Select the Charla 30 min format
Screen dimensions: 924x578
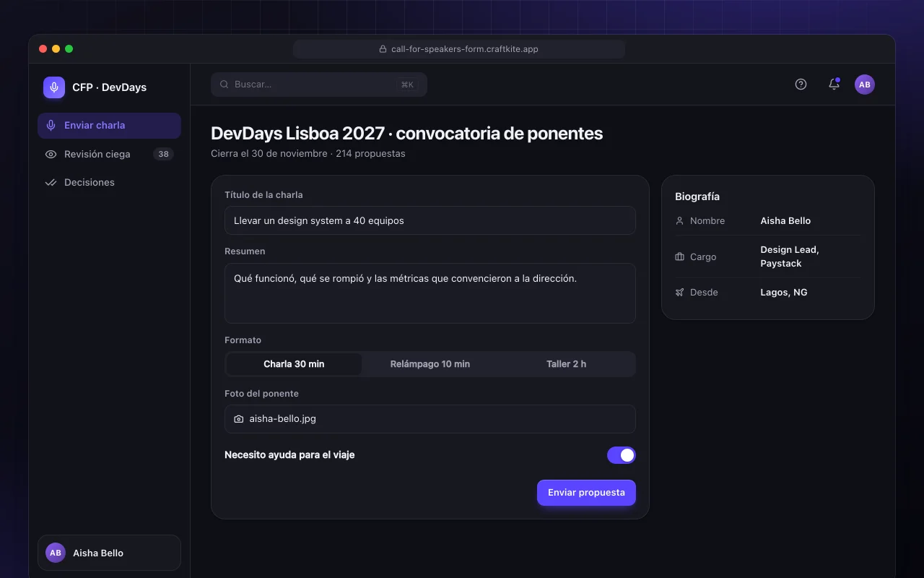pos(294,364)
